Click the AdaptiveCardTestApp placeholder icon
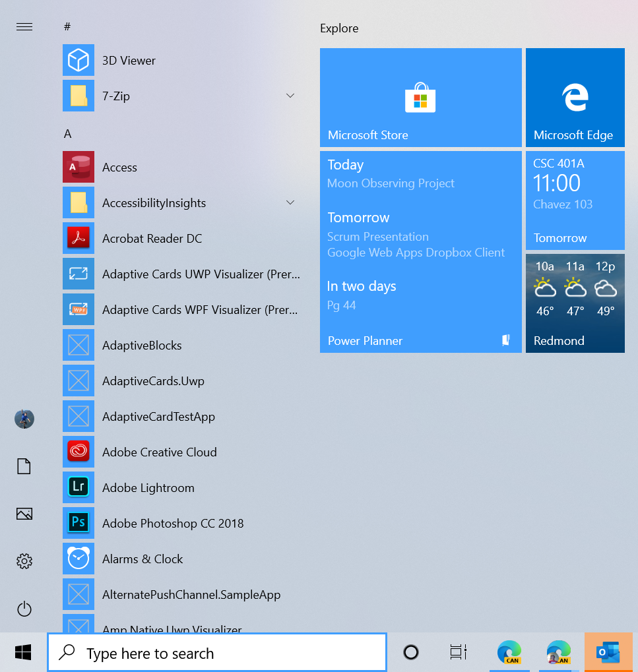Viewport: 638px width, 672px height. (x=79, y=415)
